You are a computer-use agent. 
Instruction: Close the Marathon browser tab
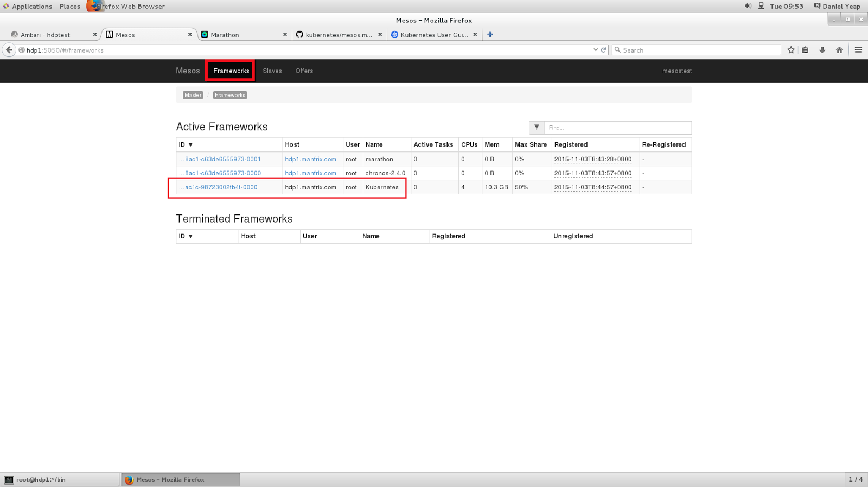click(285, 35)
